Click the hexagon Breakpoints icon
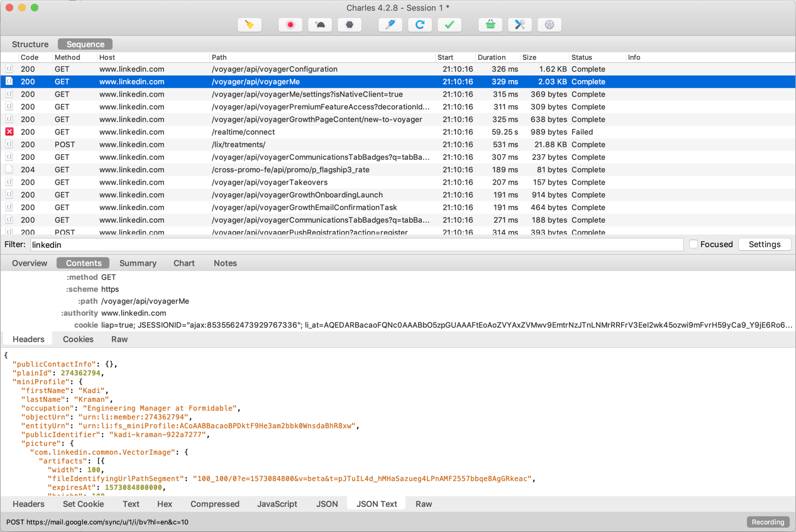Image resolution: width=796 pixels, height=532 pixels. pyautogui.click(x=350, y=25)
